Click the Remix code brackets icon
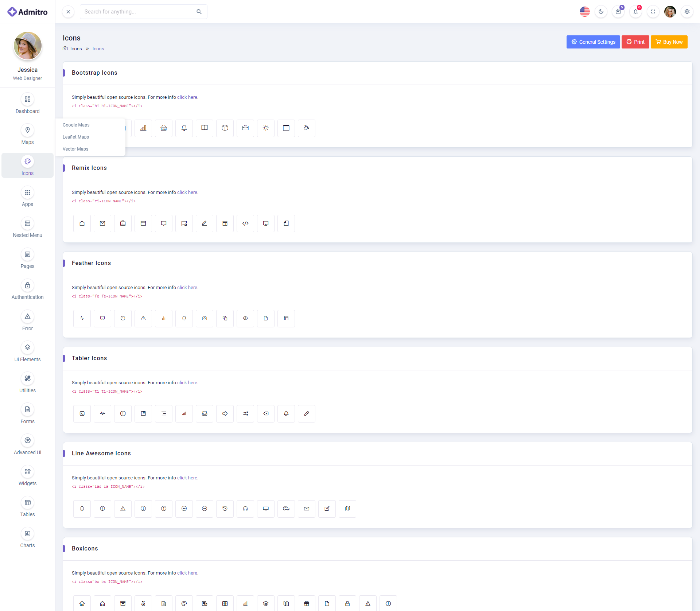The image size is (700, 611). [245, 223]
